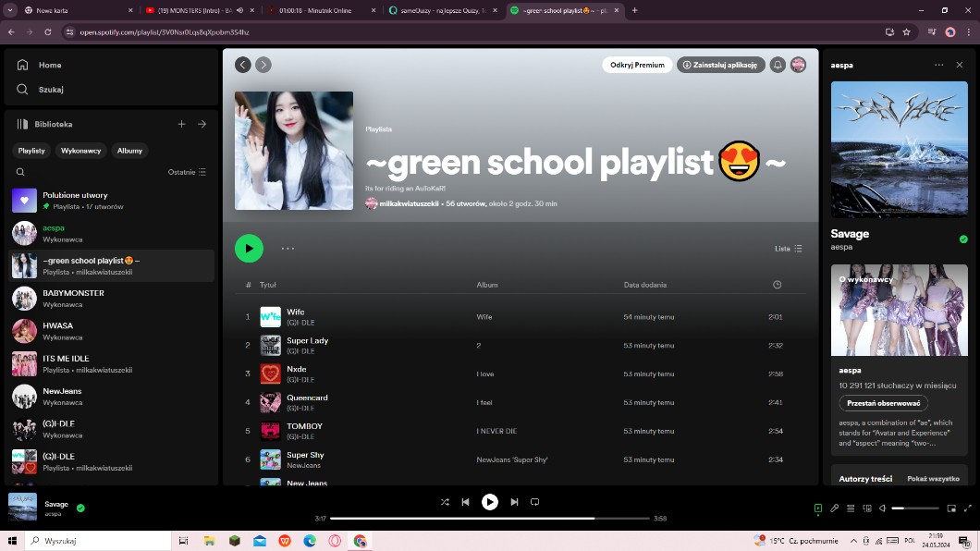Open the Ostatnie sort dropdown in library
The width and height of the screenshot is (980, 551).
(187, 172)
